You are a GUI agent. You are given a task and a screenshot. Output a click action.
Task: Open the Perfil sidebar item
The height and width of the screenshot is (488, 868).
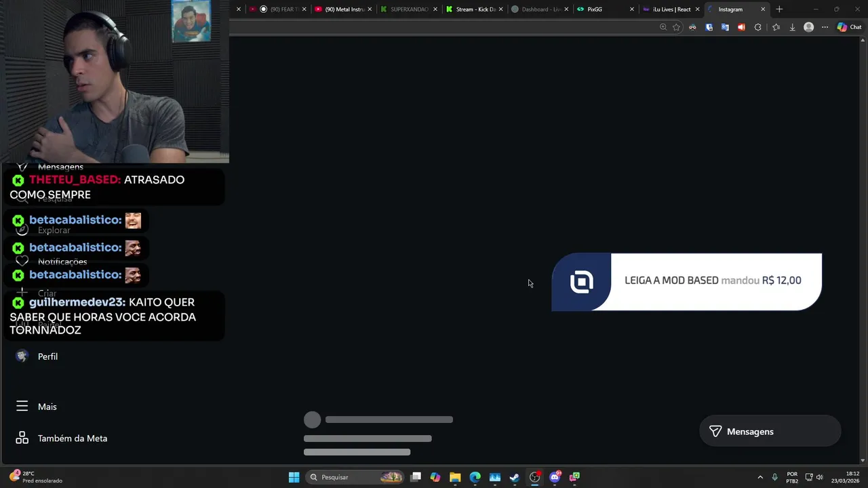(37, 357)
